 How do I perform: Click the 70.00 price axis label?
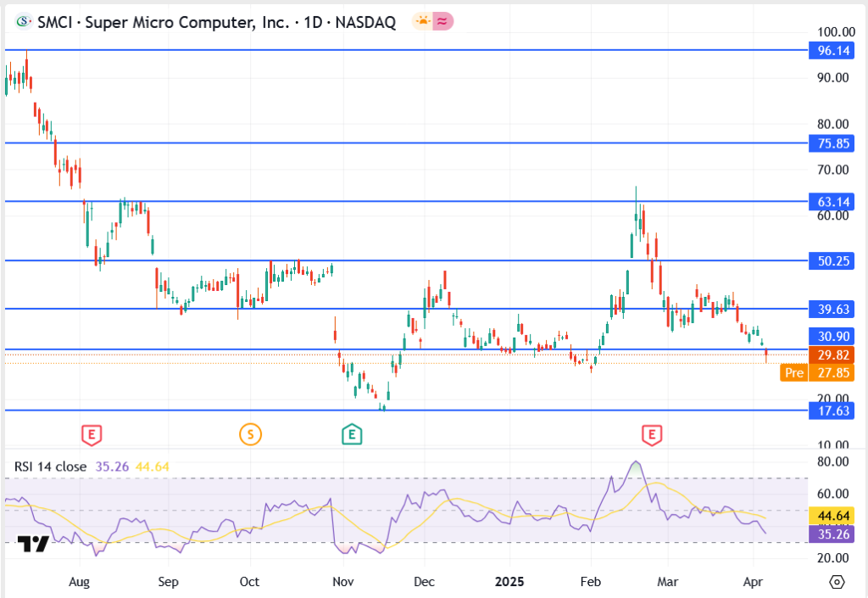pyautogui.click(x=833, y=170)
